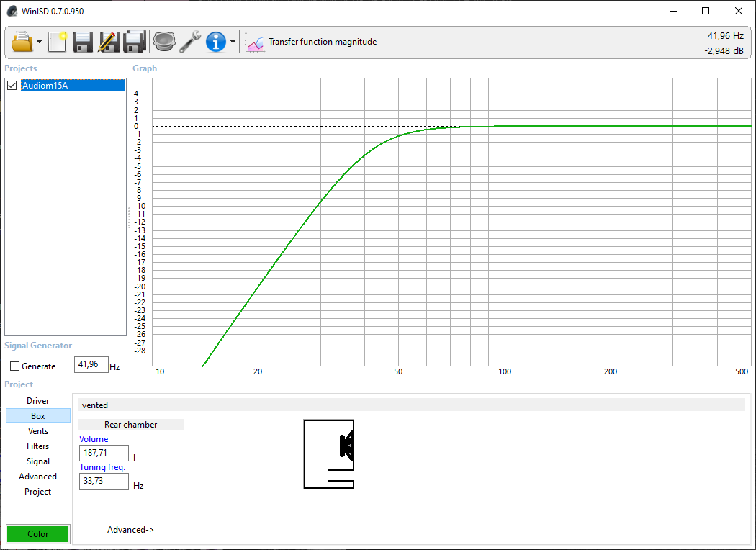Image resolution: width=756 pixels, height=550 pixels.
Task: Save project with the single floppy disk icon
Action: point(83,42)
